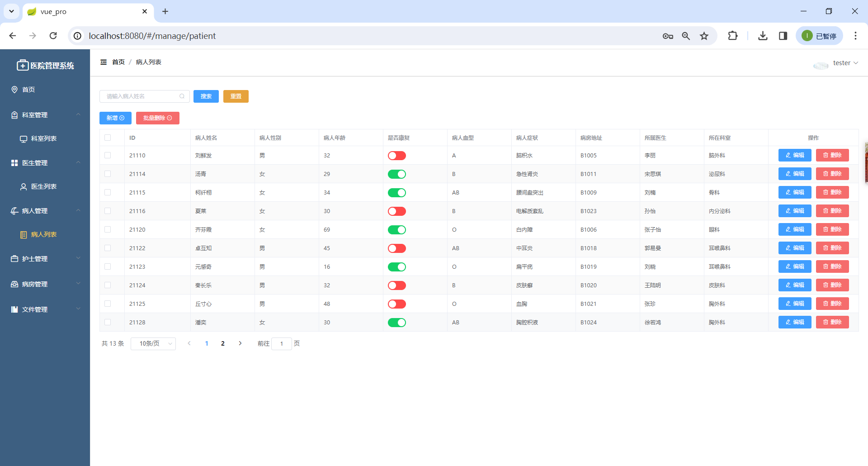868x466 pixels.
Task: Click the 搜索 search button
Action: (206, 96)
